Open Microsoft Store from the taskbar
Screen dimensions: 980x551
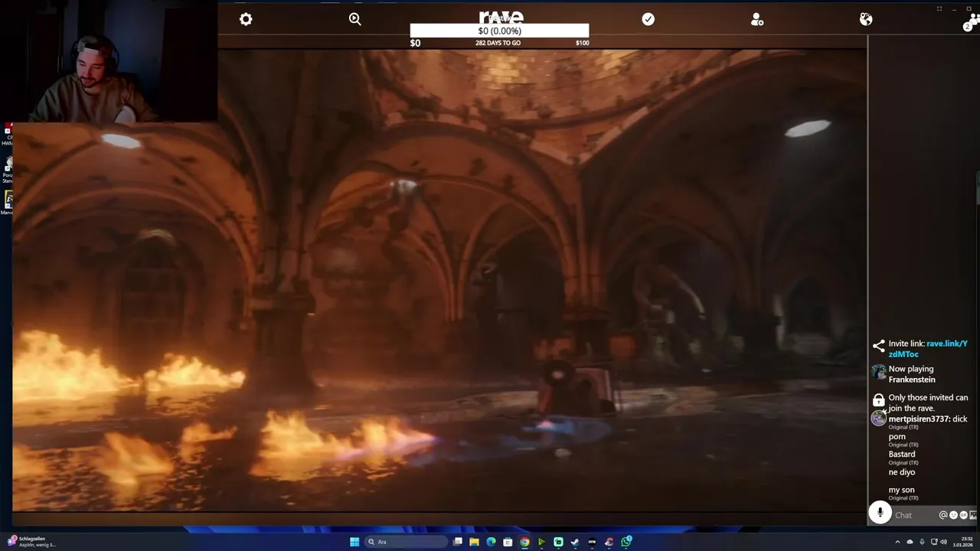pos(508,542)
